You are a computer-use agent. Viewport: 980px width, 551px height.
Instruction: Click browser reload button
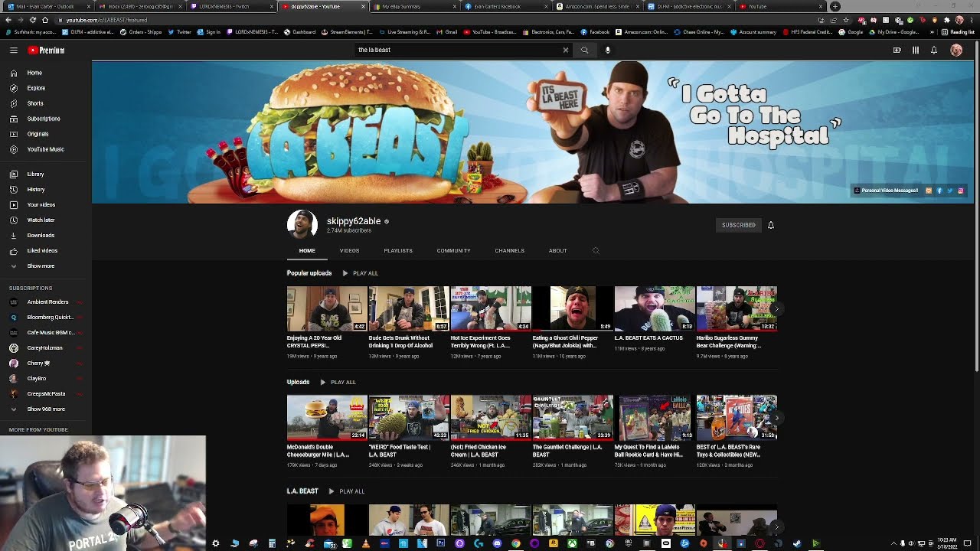coord(32,20)
